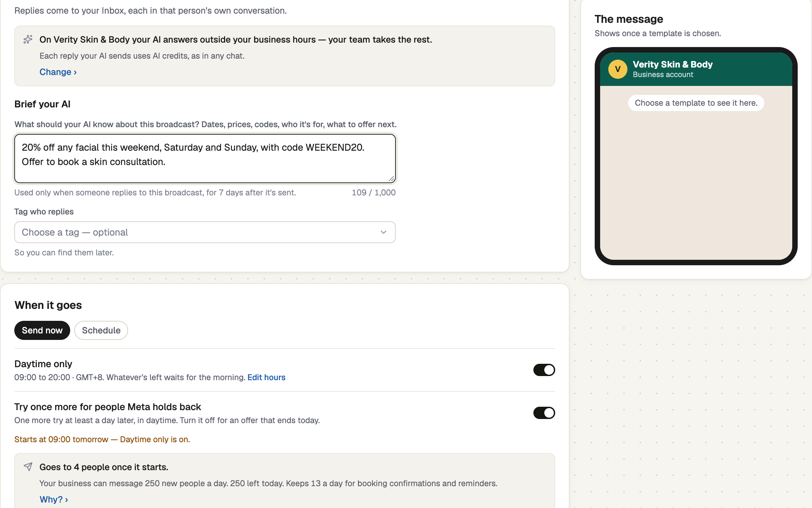Click the 109 / 1,000 character counter

[374, 193]
